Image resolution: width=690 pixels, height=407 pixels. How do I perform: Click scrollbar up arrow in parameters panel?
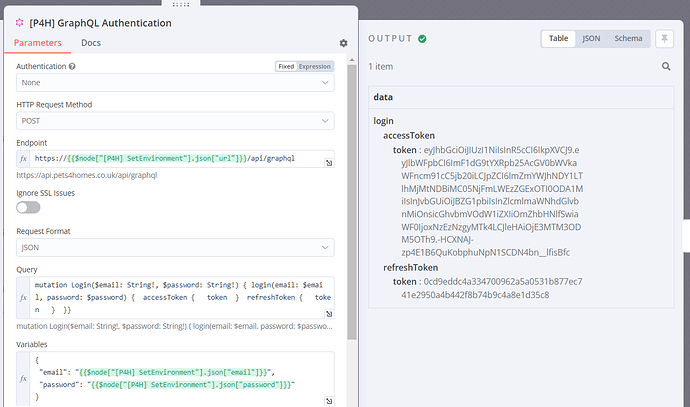click(352, 60)
